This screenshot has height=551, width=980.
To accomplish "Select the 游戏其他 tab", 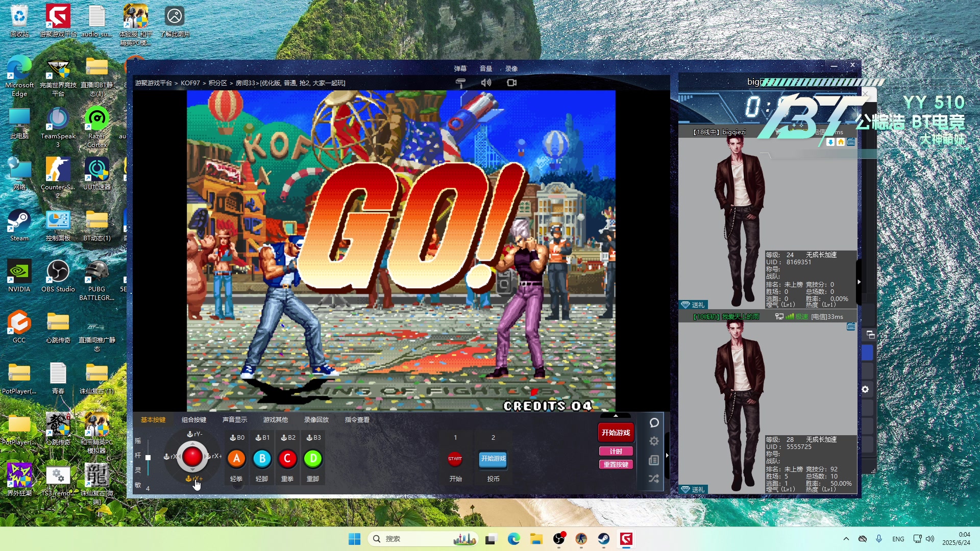I will click(x=276, y=420).
